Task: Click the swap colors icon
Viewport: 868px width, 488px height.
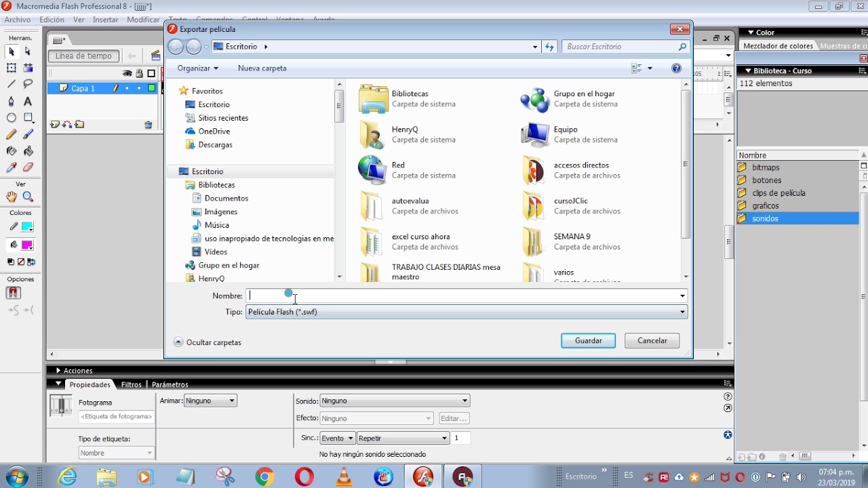Action: 31,262
